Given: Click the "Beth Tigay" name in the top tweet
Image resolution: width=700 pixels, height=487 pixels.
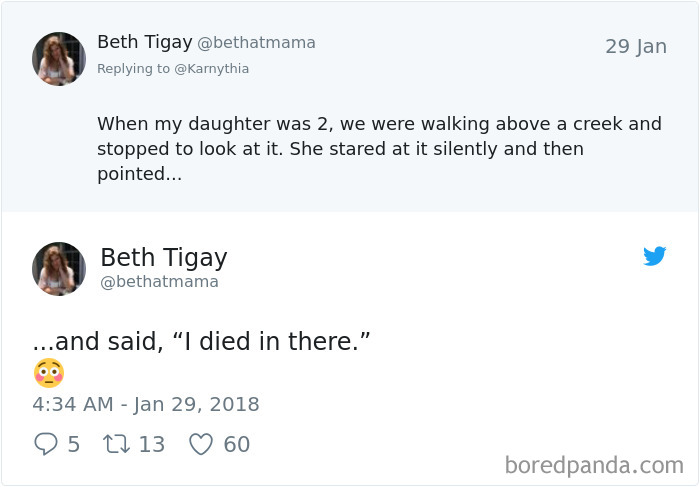Looking at the screenshot, I should click(143, 42).
